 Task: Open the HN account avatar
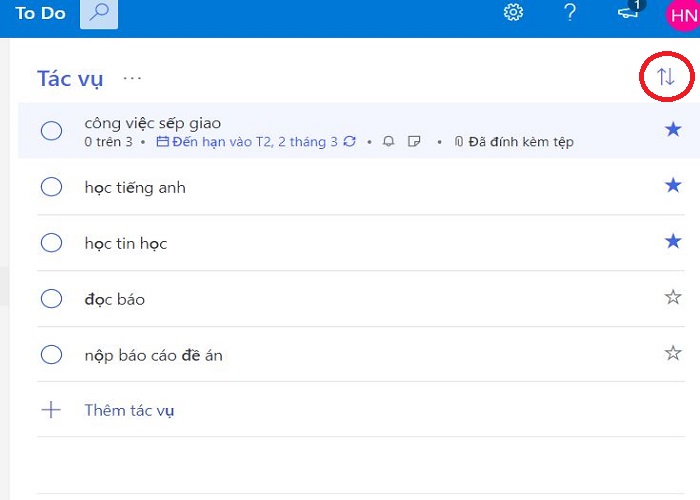pyautogui.click(x=683, y=15)
